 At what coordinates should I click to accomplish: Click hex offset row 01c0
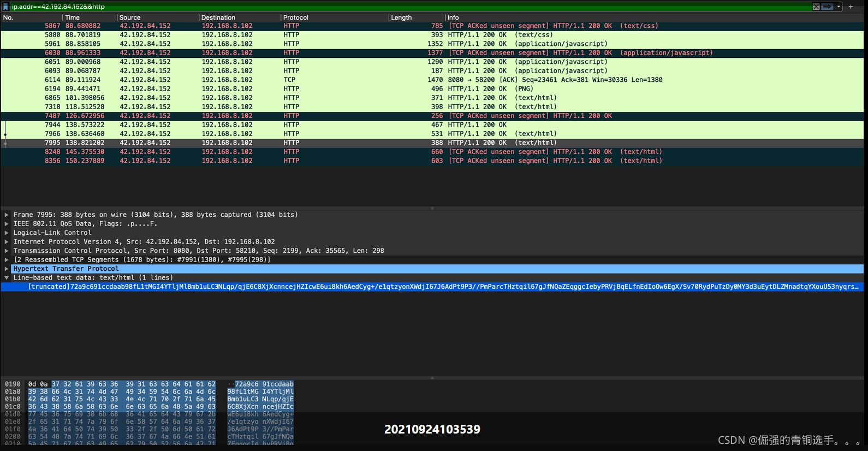point(13,407)
